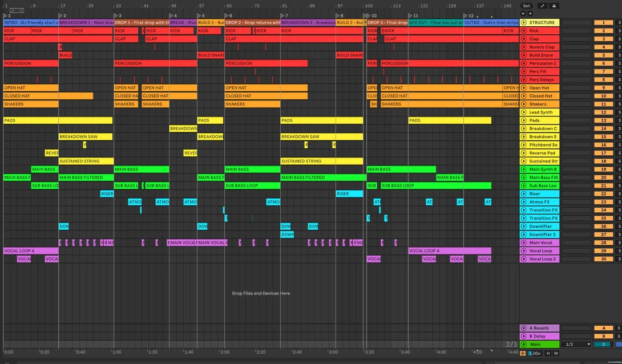Viewport: 622px width, 364px height.
Task: Click the circular arrow icon on Riser track
Action: click(524, 193)
